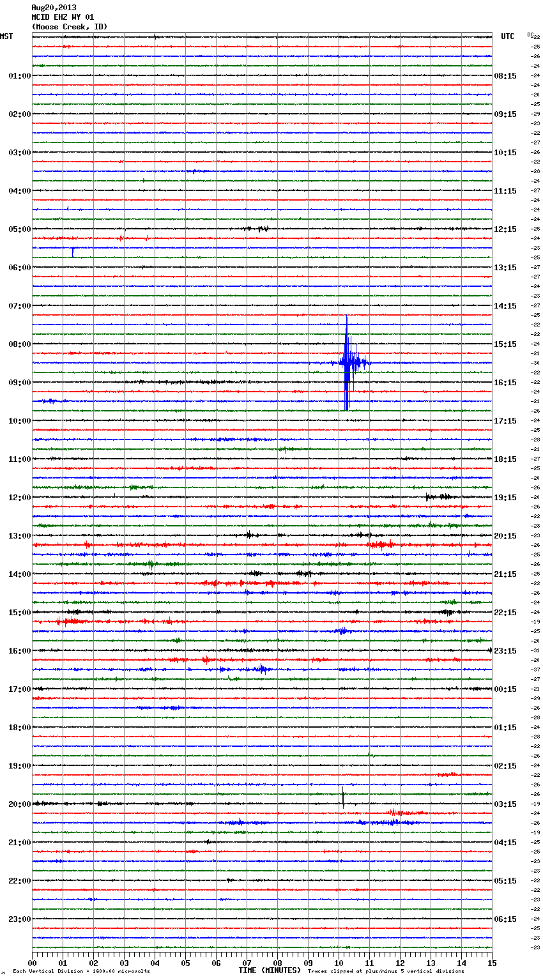Click minute 00 on the time axis
This screenshot has height=980, width=543.
pyautogui.click(x=32, y=963)
